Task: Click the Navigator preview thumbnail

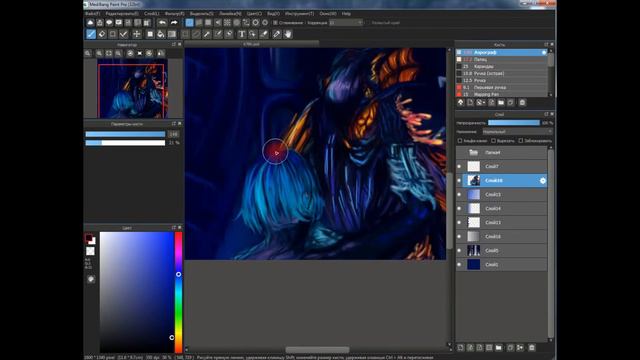Action: pos(133,88)
